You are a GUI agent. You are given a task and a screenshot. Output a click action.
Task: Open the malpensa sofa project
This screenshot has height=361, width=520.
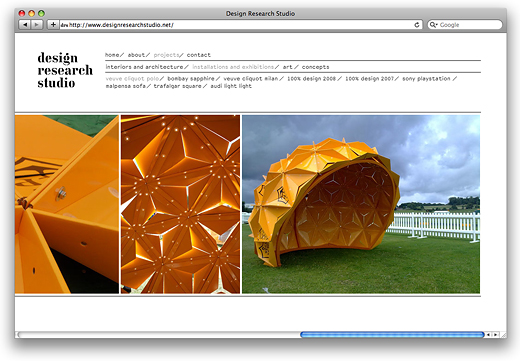tap(126, 86)
